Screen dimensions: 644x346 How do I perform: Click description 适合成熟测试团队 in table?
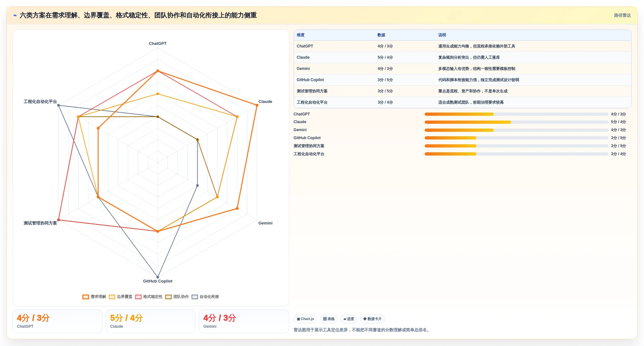point(471,102)
